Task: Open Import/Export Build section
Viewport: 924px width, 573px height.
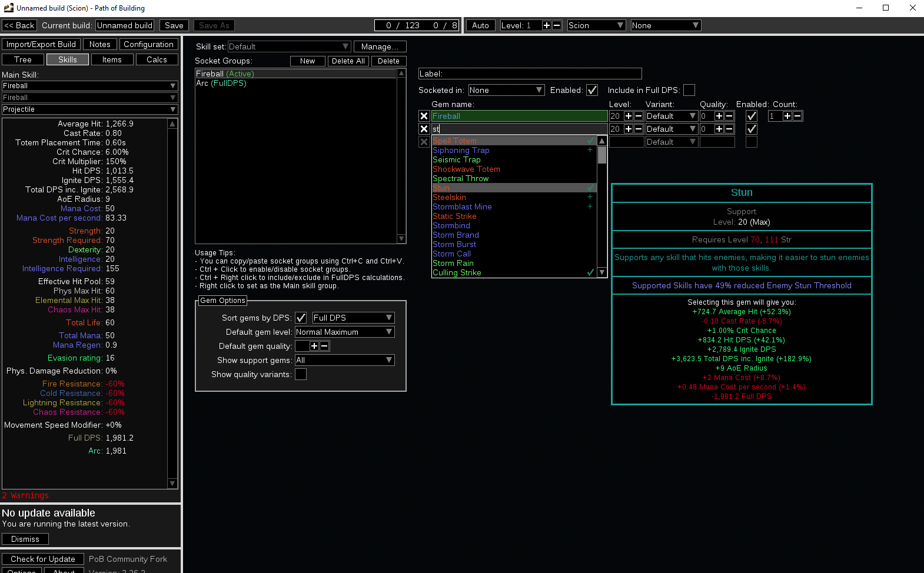Action: tap(41, 44)
